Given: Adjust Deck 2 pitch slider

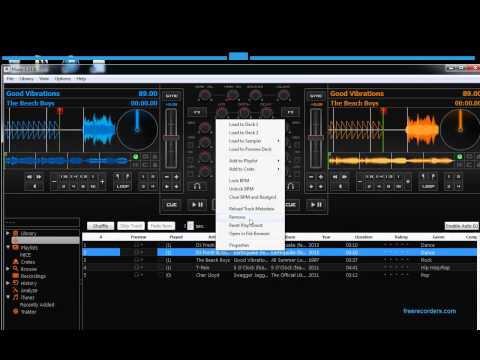Looking at the screenshot, I should tap(315, 138).
